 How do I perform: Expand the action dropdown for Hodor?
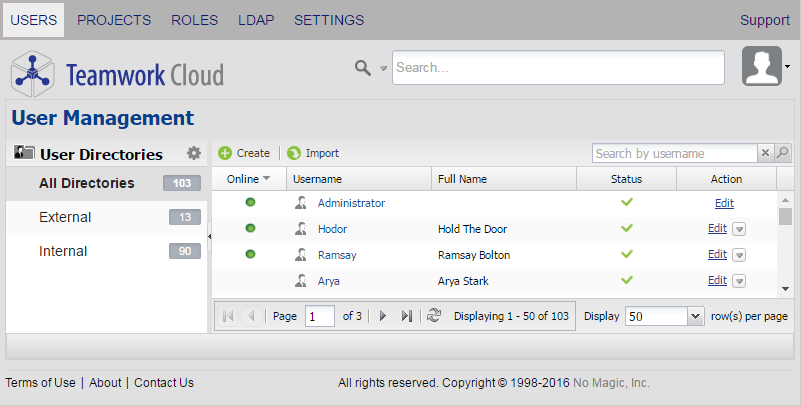point(739,229)
